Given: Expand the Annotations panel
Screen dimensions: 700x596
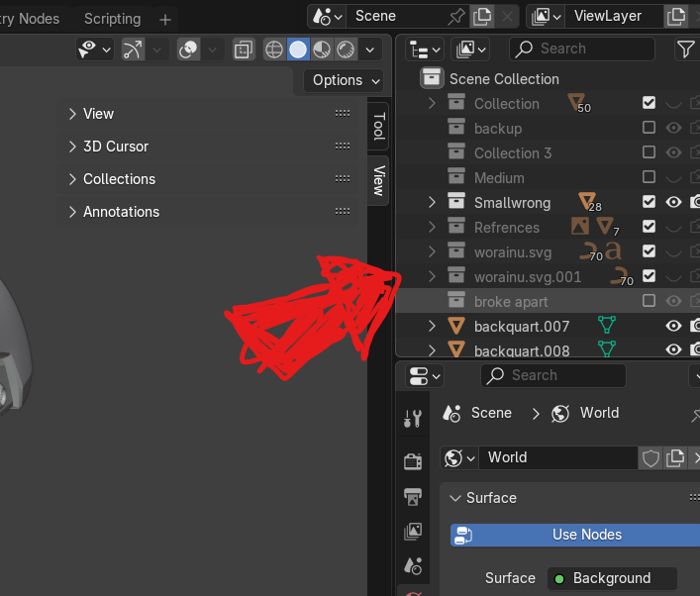Looking at the screenshot, I should tap(72, 212).
